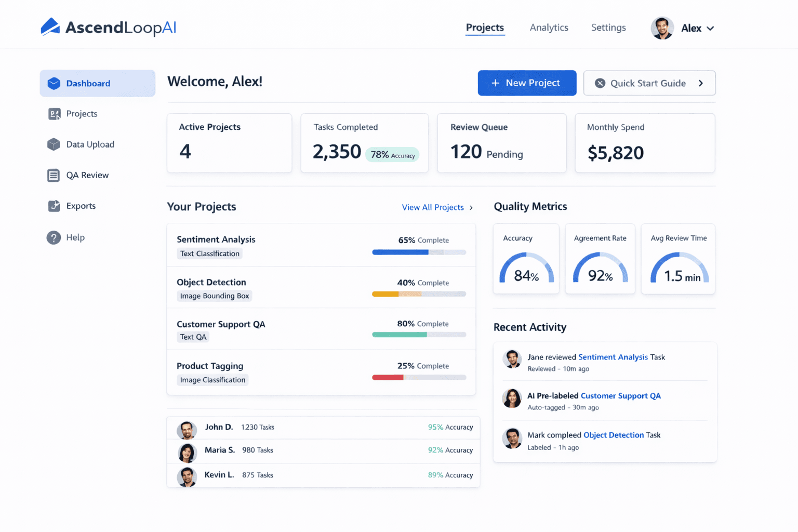
Task: Open the Customer Support QA project entry
Action: click(x=221, y=324)
